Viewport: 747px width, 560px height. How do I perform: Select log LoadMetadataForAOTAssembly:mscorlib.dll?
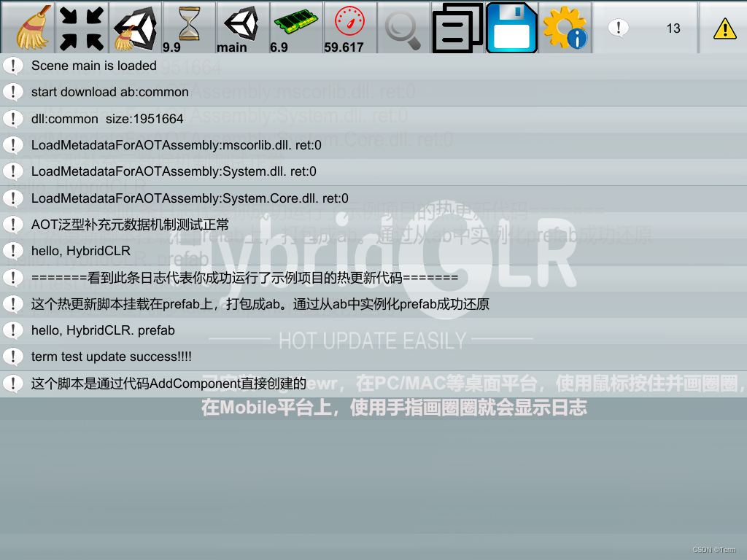(x=373, y=145)
